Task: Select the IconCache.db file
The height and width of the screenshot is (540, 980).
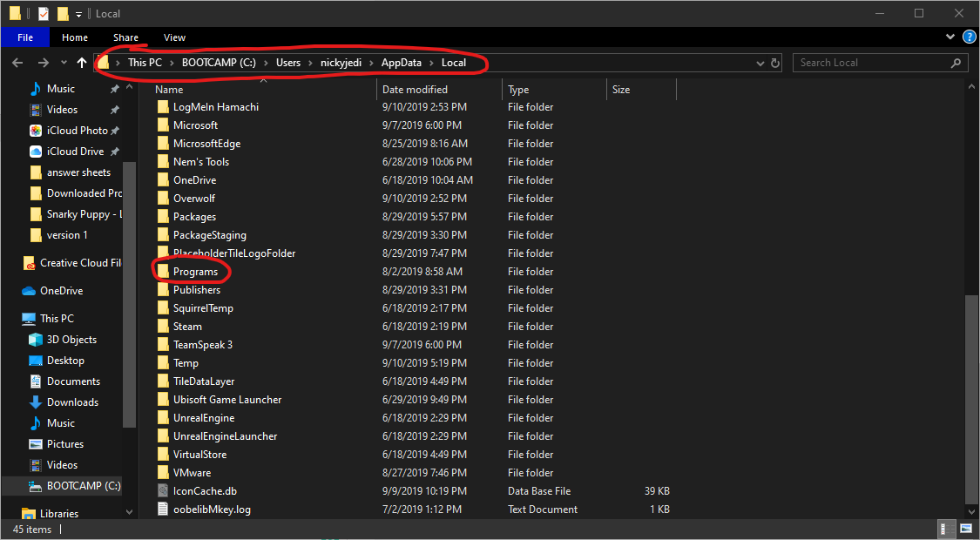Action: click(x=205, y=490)
